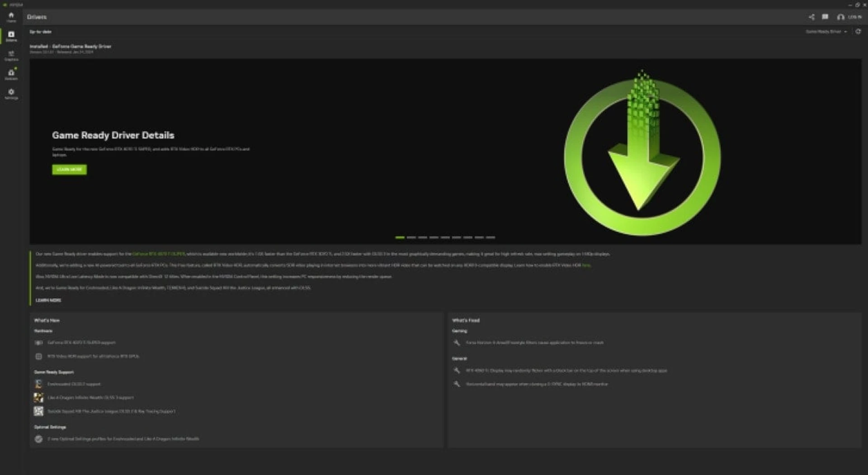Click the large green download arrow graphic
Image resolution: width=868 pixels, height=475 pixels.
[x=642, y=152]
